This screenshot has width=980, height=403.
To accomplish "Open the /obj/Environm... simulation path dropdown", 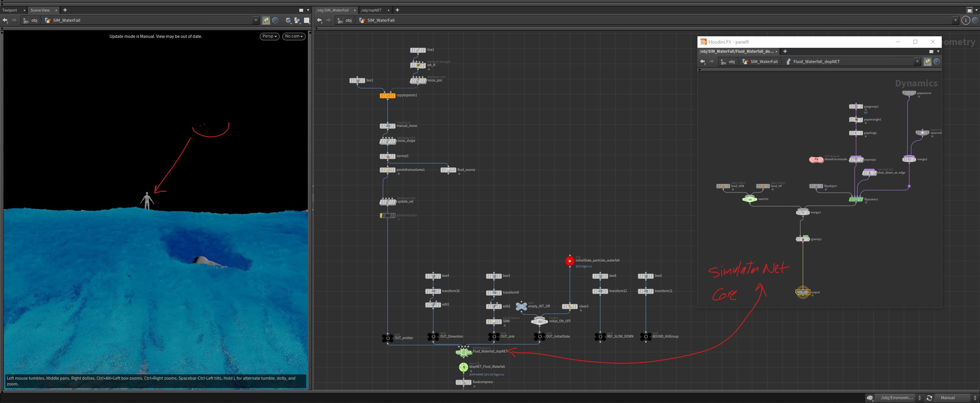I will point(900,398).
